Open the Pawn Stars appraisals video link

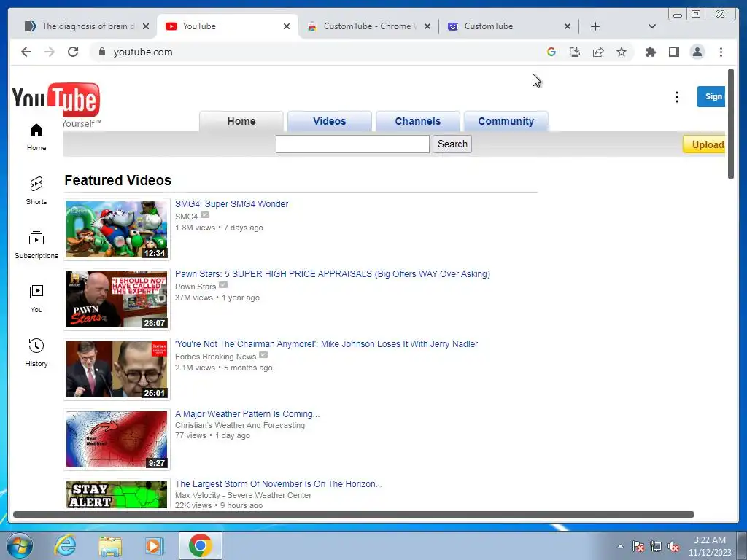tap(333, 274)
